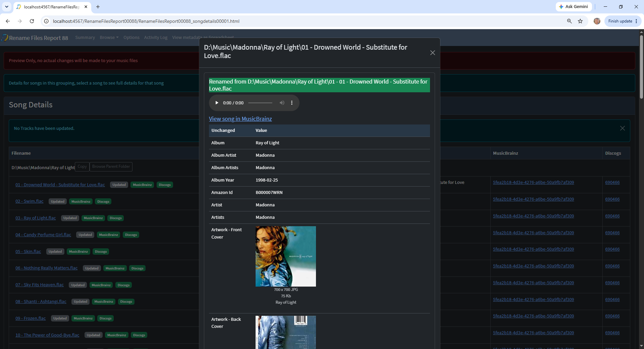Open Discogs 690466 link for Skin row
The height and width of the screenshot is (349, 644).
[612, 249]
